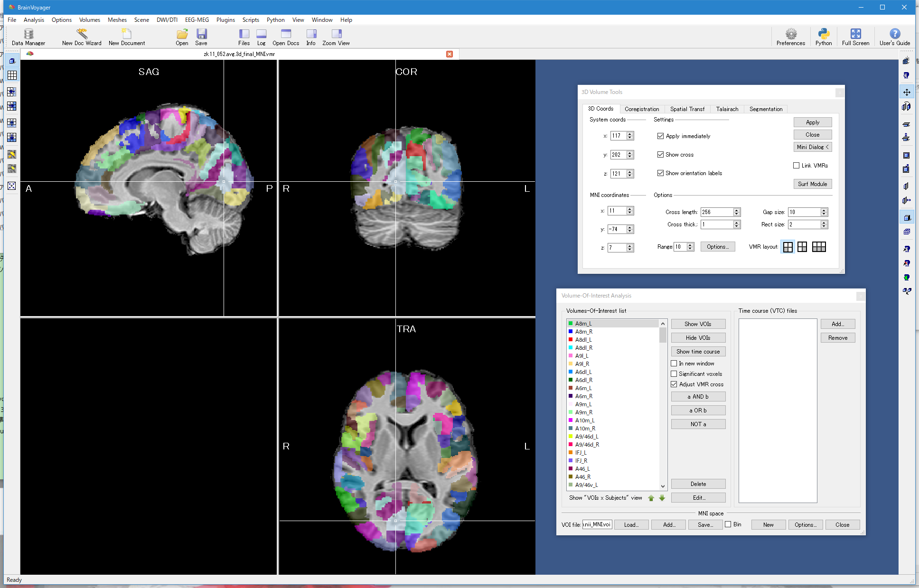This screenshot has width=919, height=588.
Task: Step the Gap size value
Action: [x=824, y=212]
